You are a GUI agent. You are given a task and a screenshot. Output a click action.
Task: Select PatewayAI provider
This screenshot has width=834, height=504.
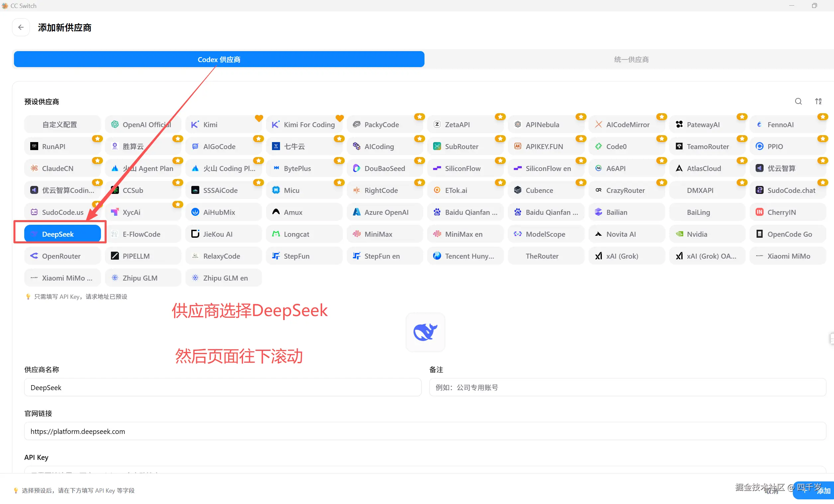pos(707,125)
